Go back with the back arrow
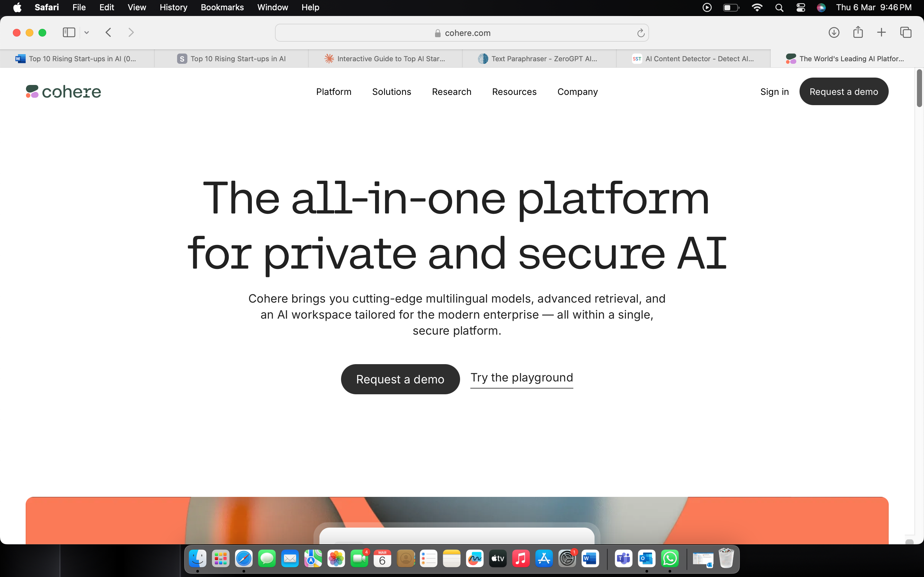 coord(108,32)
